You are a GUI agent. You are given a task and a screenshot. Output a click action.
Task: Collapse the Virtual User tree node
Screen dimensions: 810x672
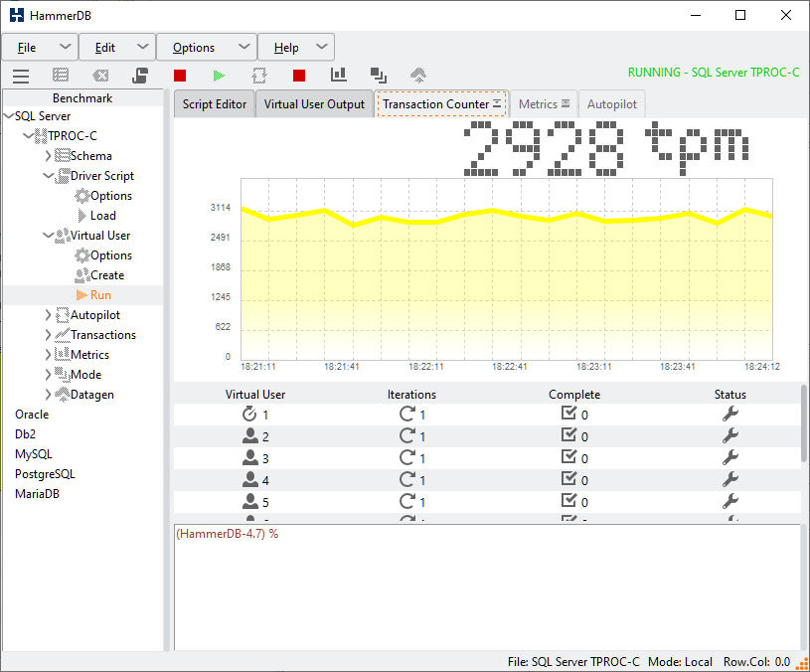[48, 235]
